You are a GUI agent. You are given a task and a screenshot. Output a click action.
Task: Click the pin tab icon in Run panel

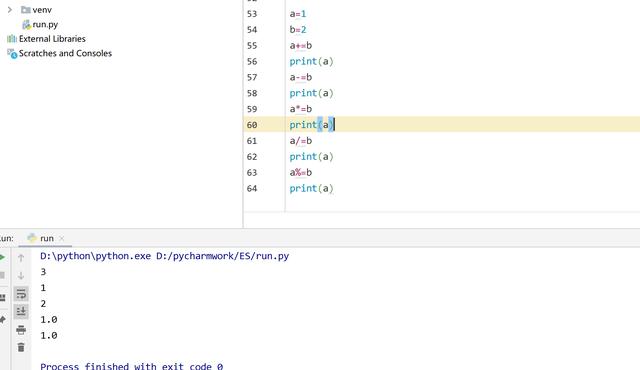click(x=2, y=319)
